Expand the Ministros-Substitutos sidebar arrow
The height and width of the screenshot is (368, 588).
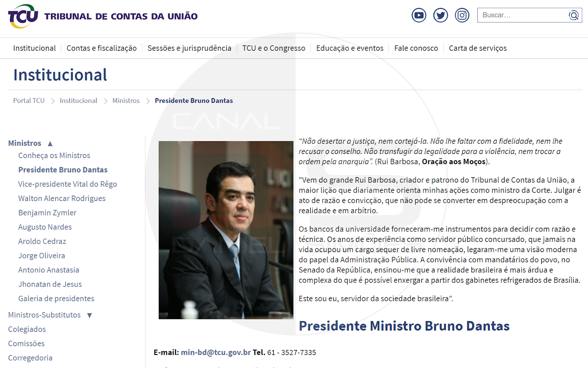(90, 315)
